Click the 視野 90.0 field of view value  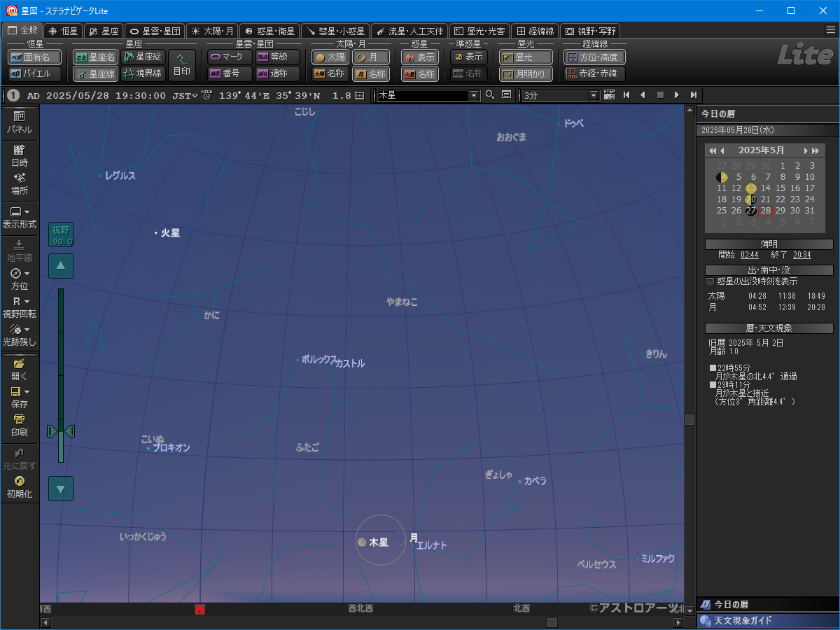[x=61, y=234]
